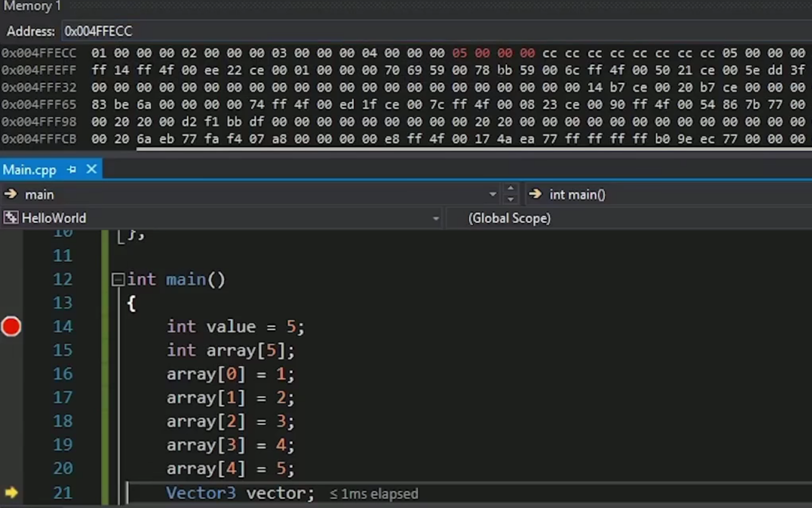
Task: Click the split-view up arrow stepper
Action: (x=511, y=189)
